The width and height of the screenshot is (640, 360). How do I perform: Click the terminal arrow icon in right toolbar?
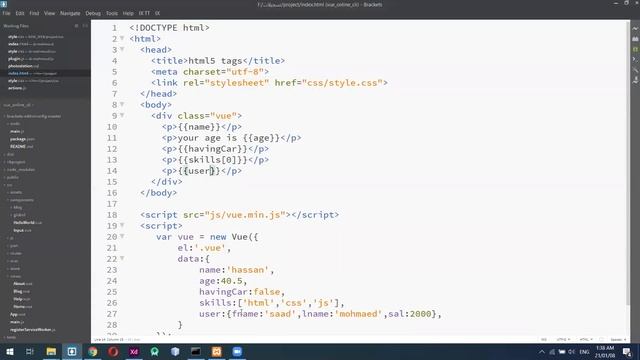pyautogui.click(x=635, y=59)
